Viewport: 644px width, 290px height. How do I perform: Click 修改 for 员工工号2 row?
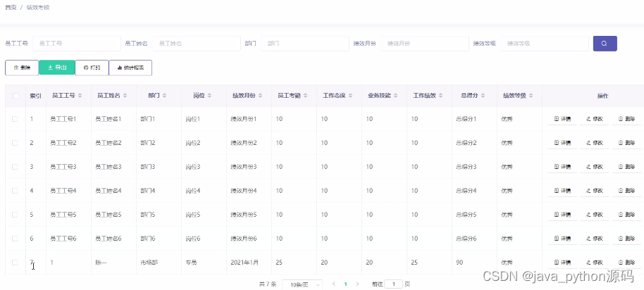coord(594,143)
